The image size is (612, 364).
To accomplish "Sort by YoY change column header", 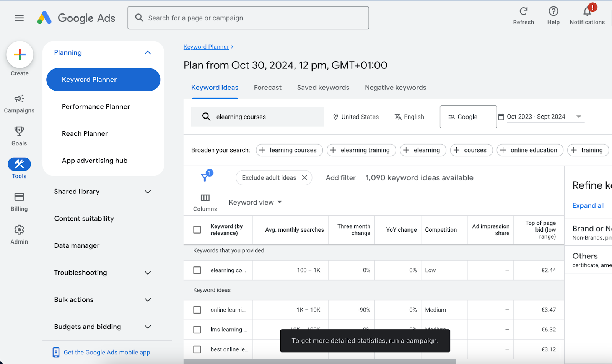I will [x=401, y=230].
